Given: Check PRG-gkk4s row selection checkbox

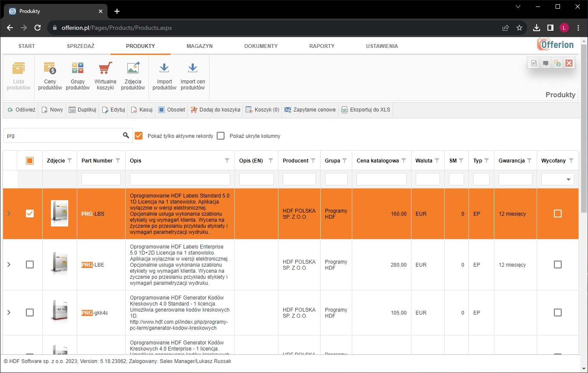Looking at the screenshot, I should coord(30,312).
